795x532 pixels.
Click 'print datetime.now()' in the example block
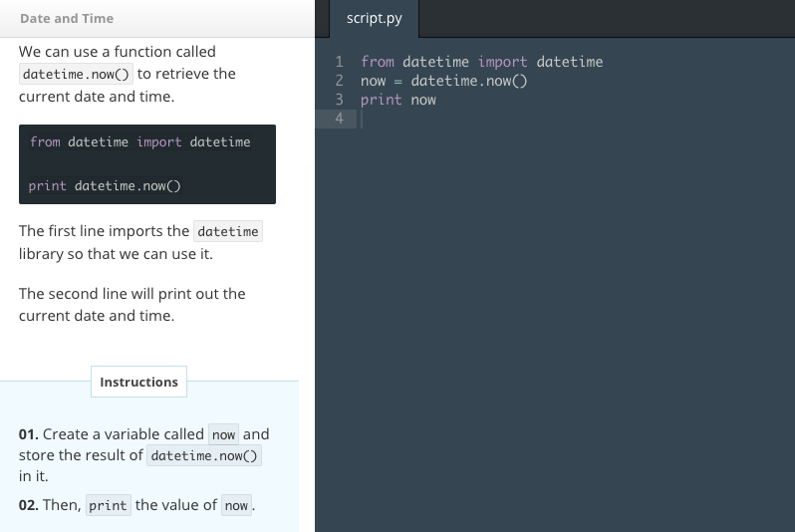105,186
